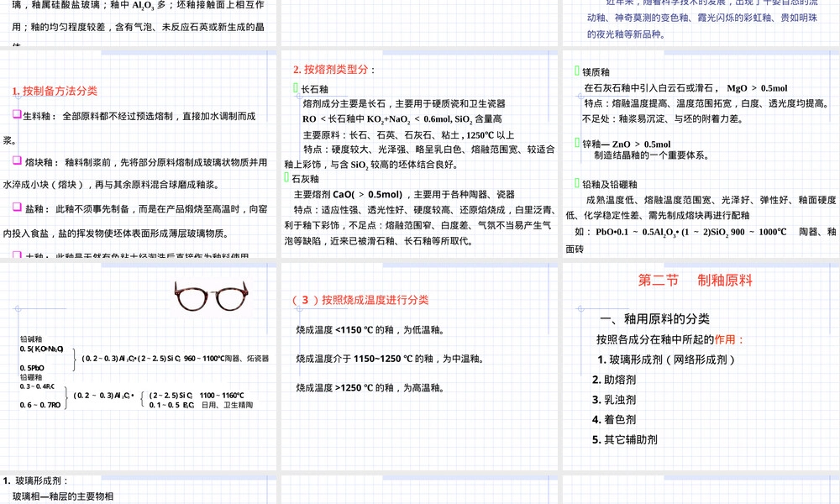Click the green bullet beside 长石釉
This screenshot has height=504, width=840.
(x=295, y=88)
